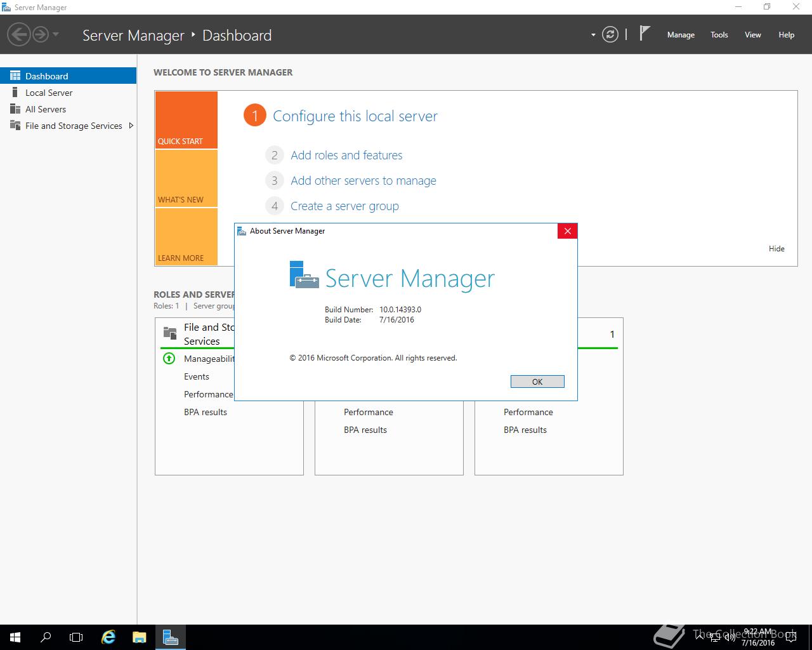Open dropdown arrow beside refresh icon
Screen dimensions: 812x650
tap(593, 35)
